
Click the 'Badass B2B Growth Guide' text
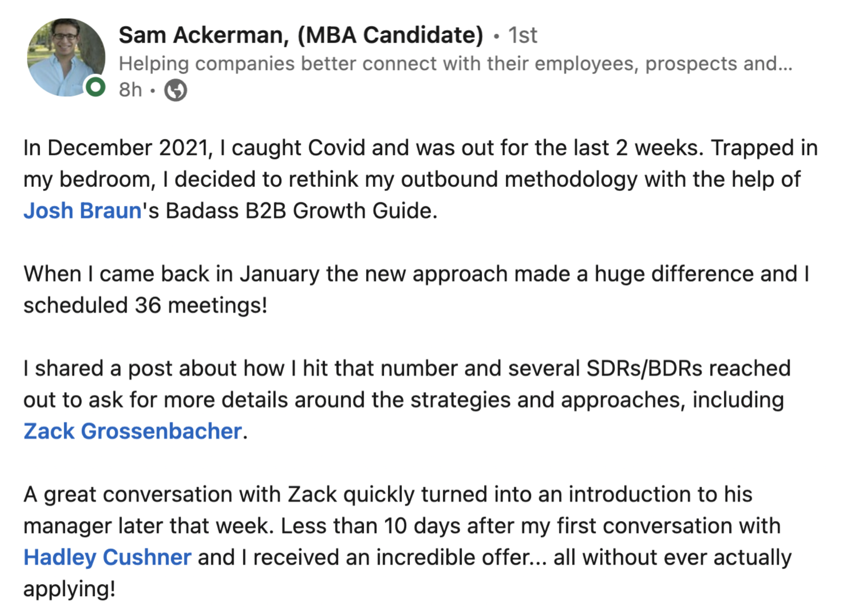[x=301, y=210]
